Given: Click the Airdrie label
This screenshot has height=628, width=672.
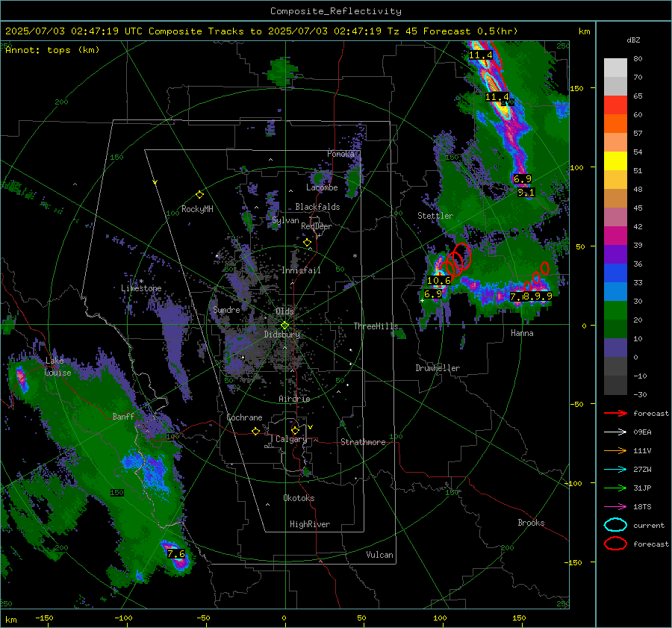Looking at the screenshot, I should coord(294,399).
